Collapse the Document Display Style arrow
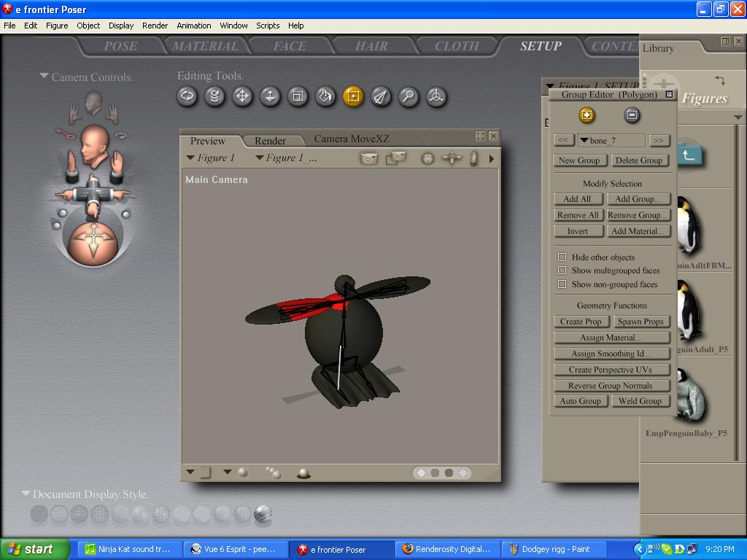The width and height of the screenshot is (747, 560). (x=26, y=494)
